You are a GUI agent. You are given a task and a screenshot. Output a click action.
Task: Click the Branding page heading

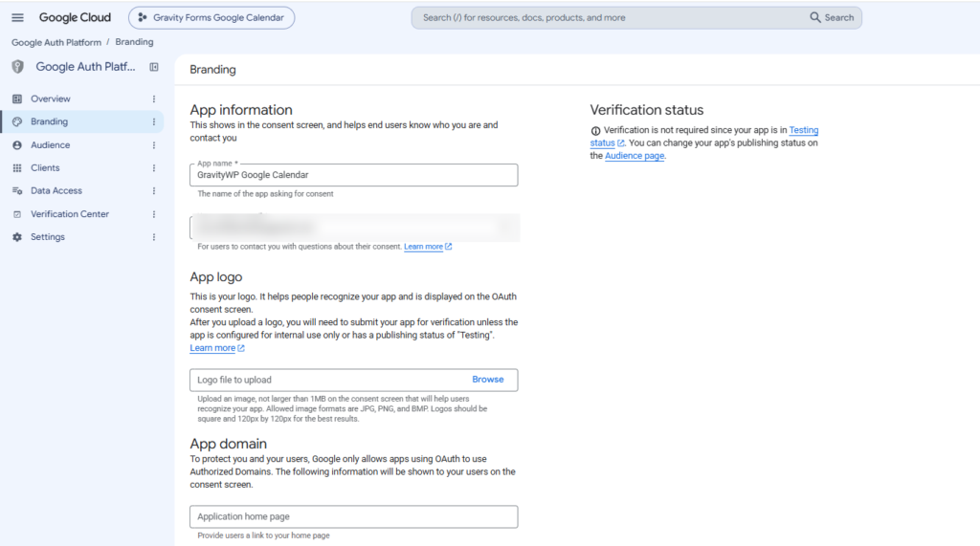[x=212, y=70]
